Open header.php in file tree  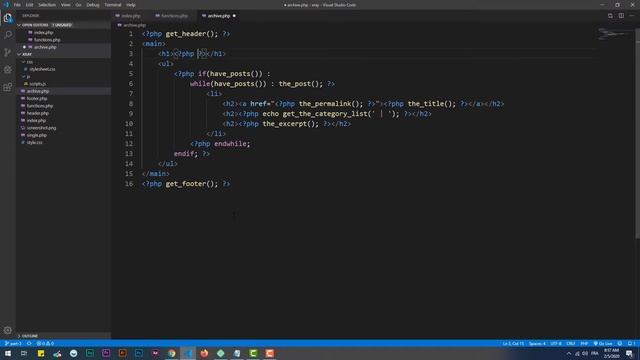[x=38, y=113]
